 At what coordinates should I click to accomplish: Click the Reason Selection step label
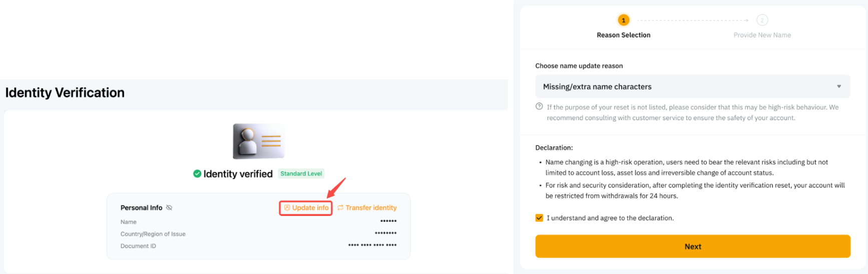[623, 35]
